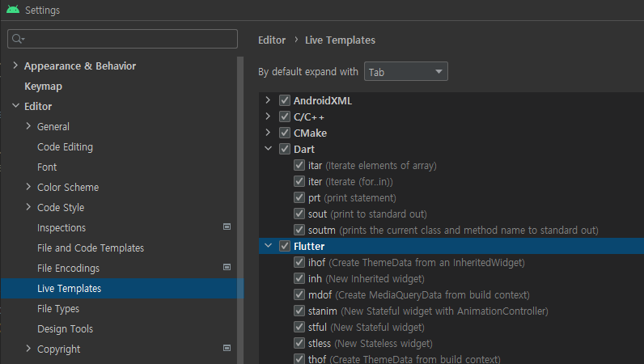Click the Inspections project-level settings icon
644x364 pixels.
227,226
